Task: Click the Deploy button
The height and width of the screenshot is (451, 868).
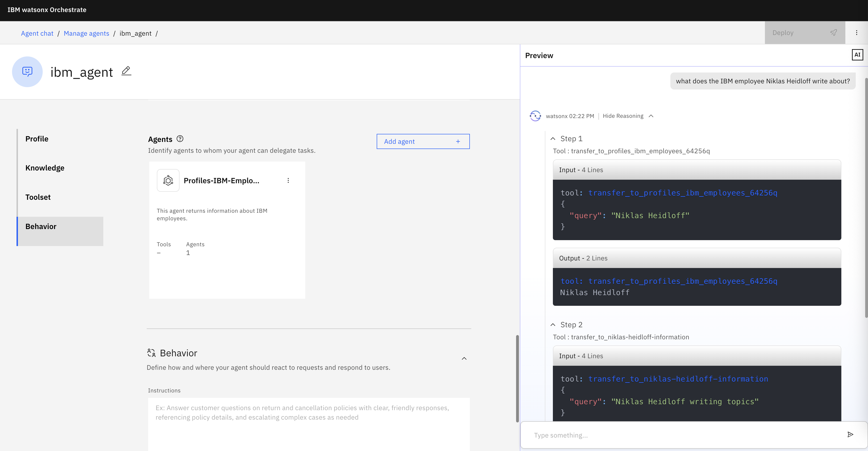Action: point(805,33)
